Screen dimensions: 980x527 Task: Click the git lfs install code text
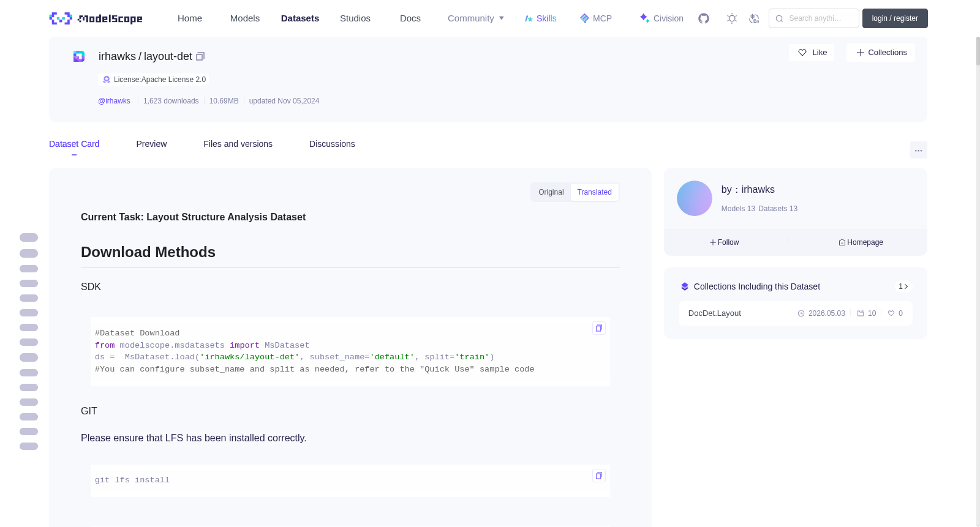(x=132, y=480)
